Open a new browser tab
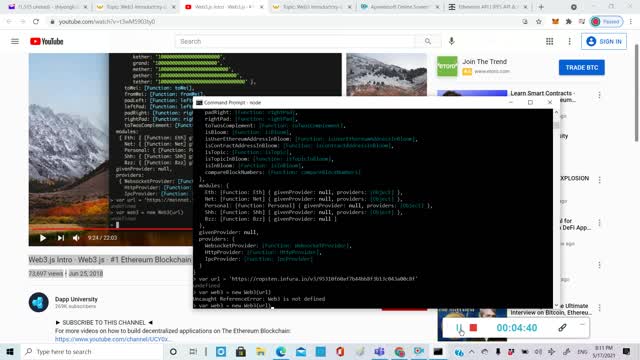This screenshot has width=640, height=360. (x=541, y=7)
